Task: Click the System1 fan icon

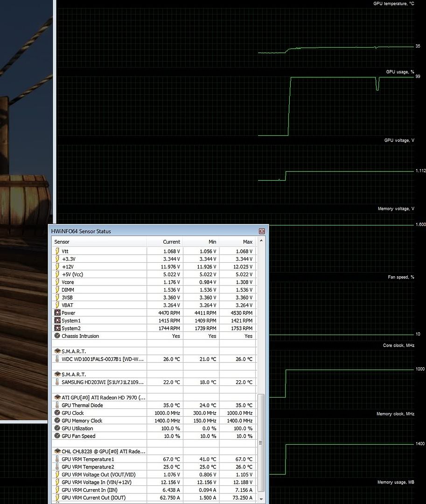Action: [57, 321]
